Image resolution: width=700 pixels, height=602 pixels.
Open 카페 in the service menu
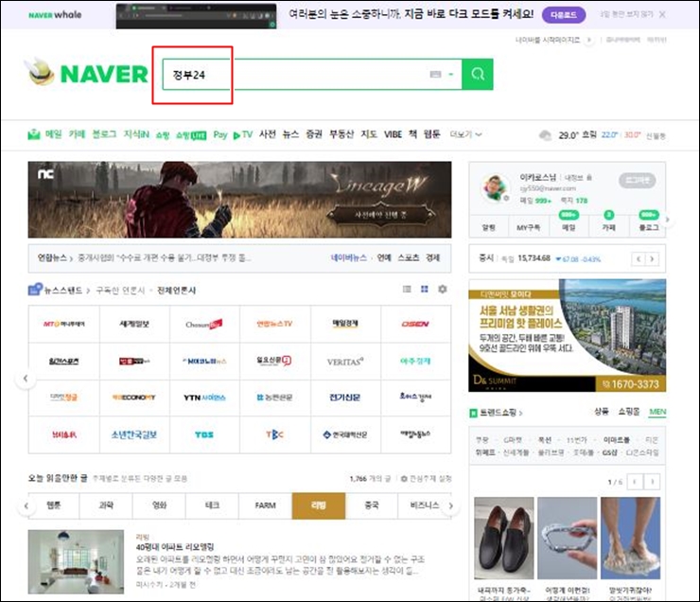click(77, 134)
